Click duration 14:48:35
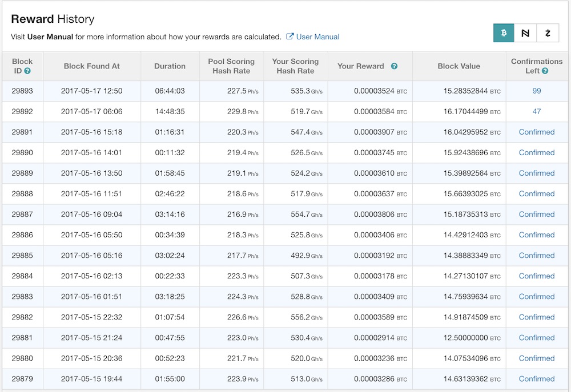This screenshot has height=392, width=571. 170,111
